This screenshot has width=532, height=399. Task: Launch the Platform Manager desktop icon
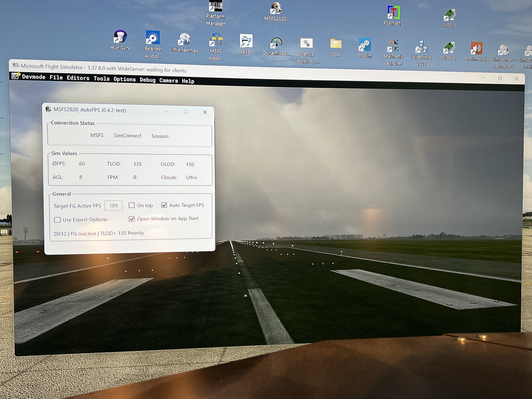215,13
